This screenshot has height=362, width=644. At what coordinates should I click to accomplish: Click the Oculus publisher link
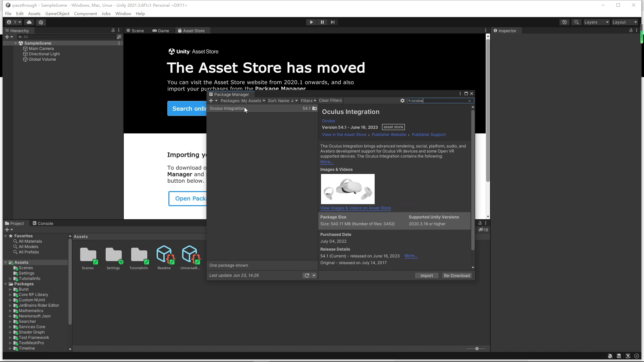[x=328, y=121]
